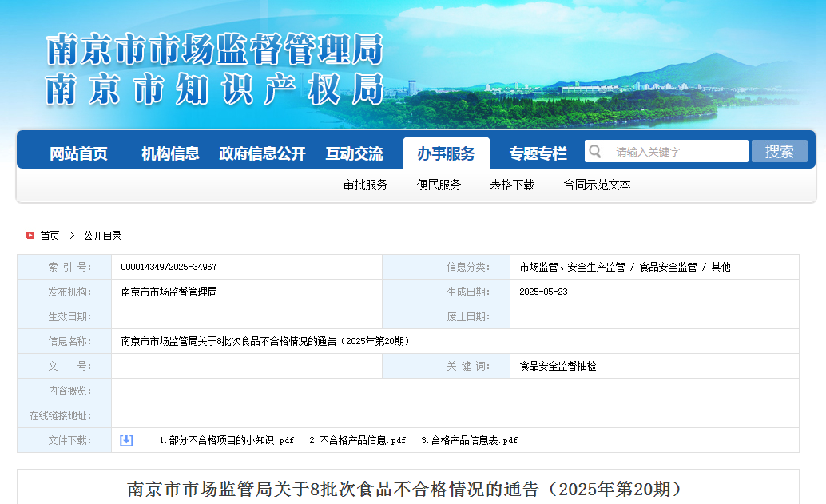The height and width of the screenshot is (504, 826).
Task: Open the 表格下载 submenu link
Action: pyautogui.click(x=512, y=185)
